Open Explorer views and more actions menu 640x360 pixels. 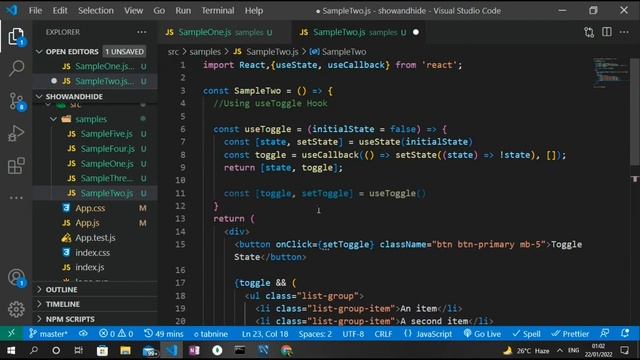click(142, 32)
